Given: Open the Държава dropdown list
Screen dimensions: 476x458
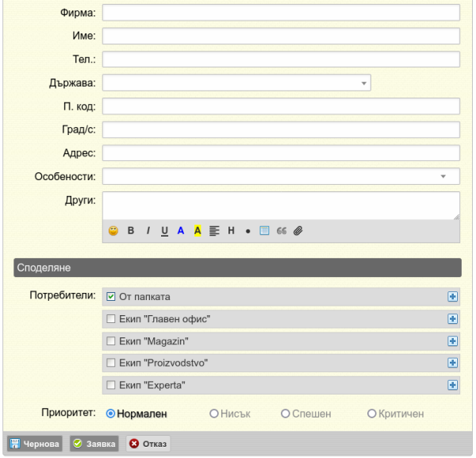Looking at the screenshot, I should 236,83.
